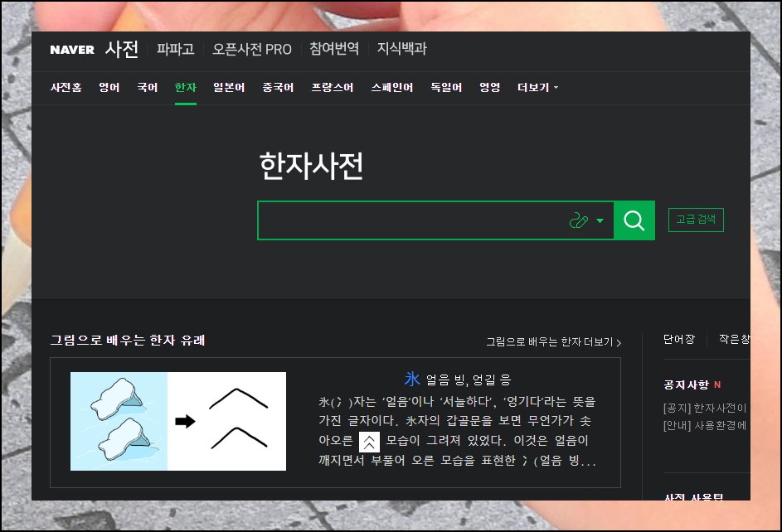Click the ice illustration thumbnail
Viewport: 782px width, 532px height.
[x=178, y=421]
